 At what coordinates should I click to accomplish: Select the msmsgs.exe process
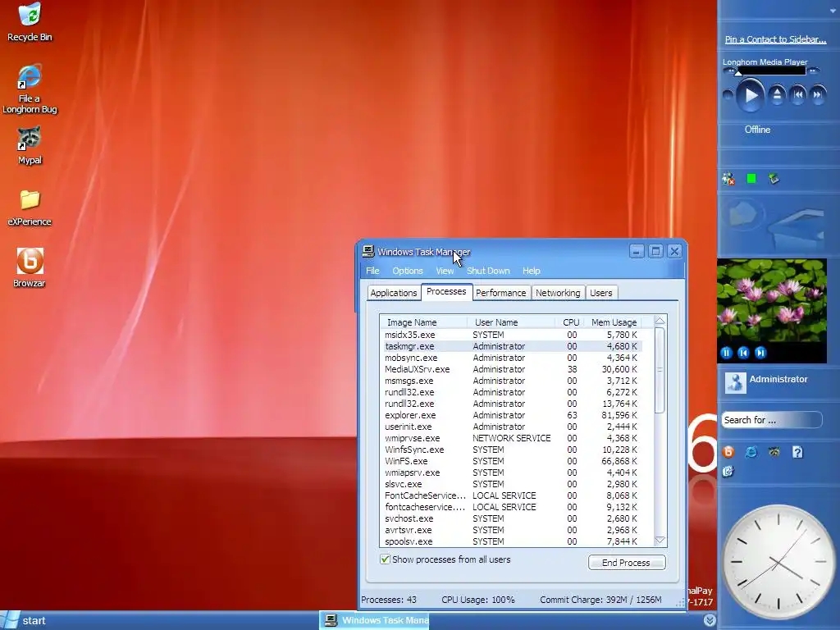click(511, 381)
